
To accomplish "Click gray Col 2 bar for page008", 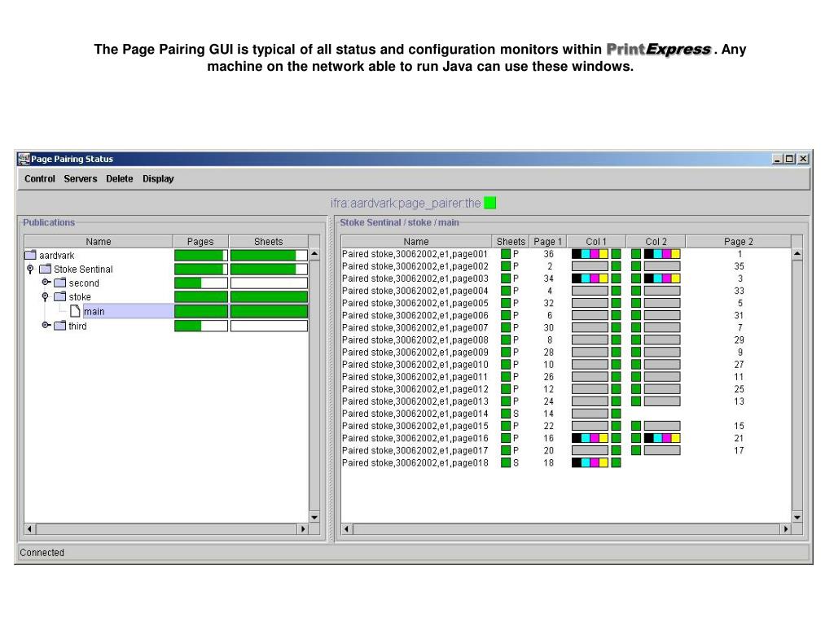I will [662, 340].
